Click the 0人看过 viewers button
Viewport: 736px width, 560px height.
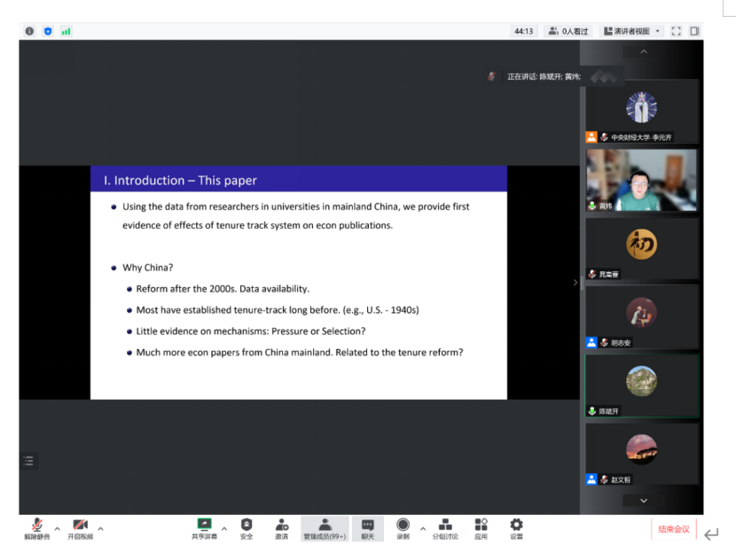click(568, 31)
